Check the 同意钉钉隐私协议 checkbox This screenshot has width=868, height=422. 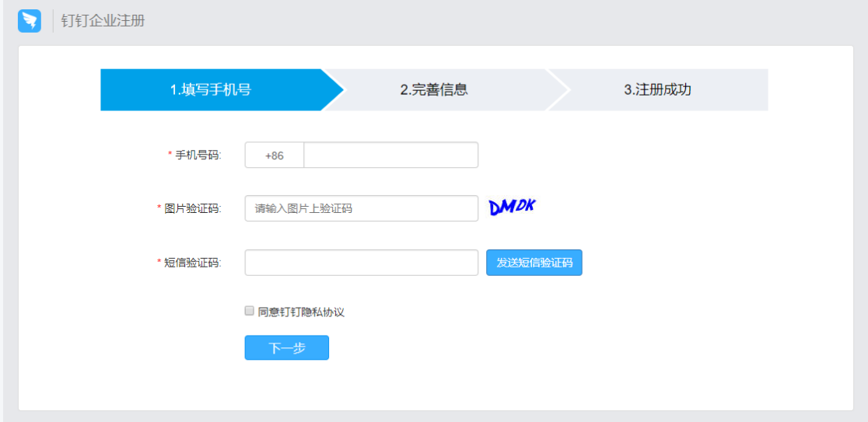249,311
